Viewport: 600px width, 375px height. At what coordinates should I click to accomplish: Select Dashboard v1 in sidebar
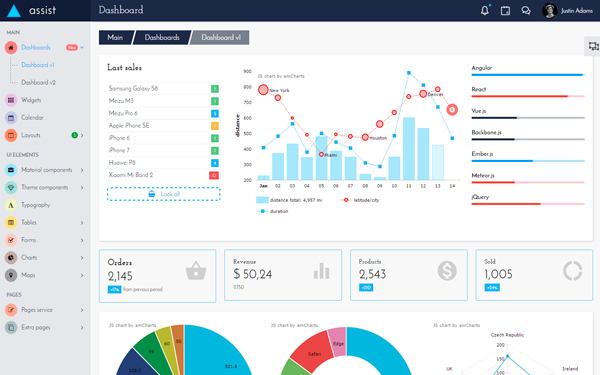38,65
